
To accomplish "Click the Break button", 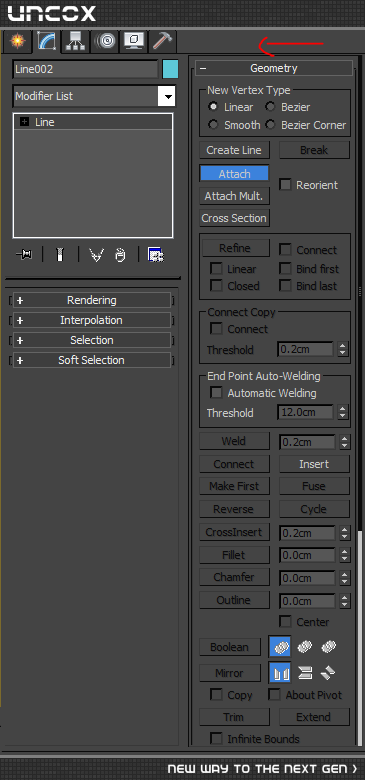I will coord(314,150).
